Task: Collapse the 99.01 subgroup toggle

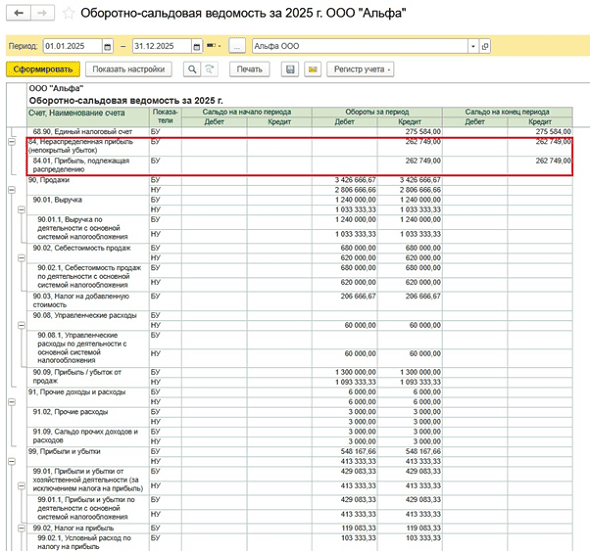Action: [x=21, y=486]
